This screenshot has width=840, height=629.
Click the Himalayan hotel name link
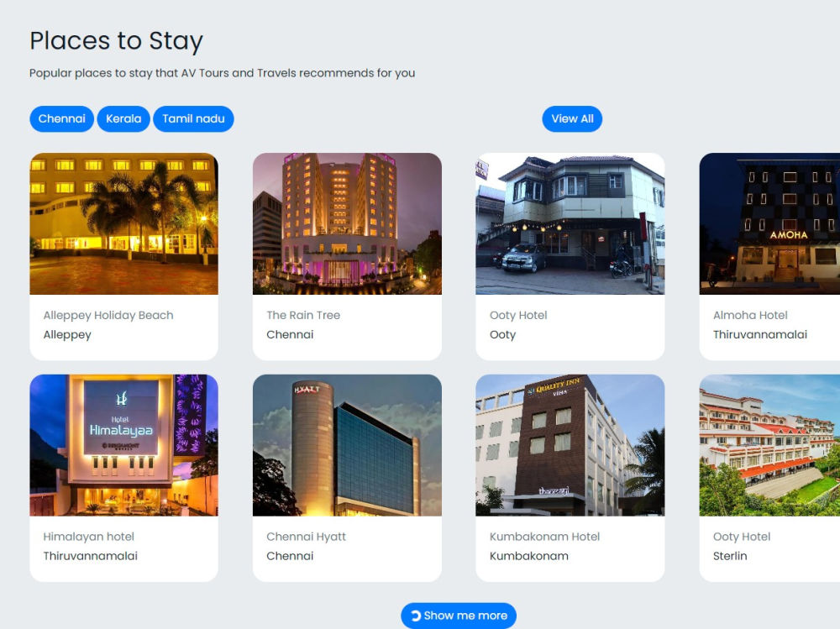pyautogui.click(x=90, y=536)
